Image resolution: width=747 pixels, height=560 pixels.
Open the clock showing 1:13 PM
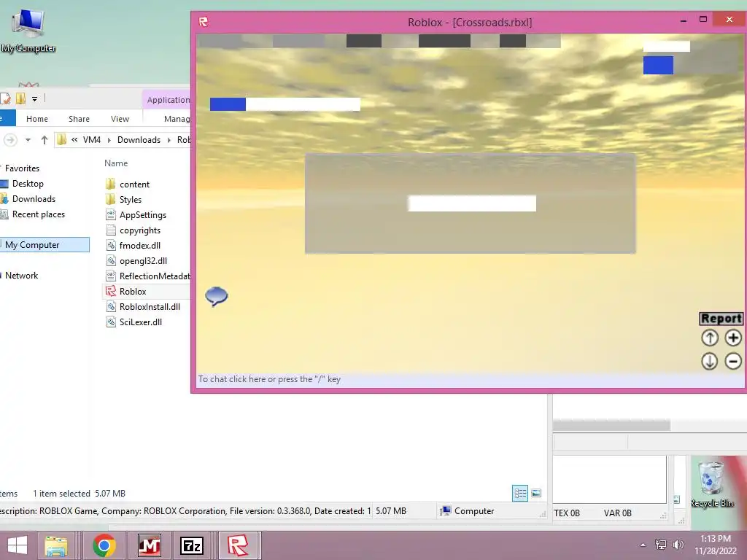tap(715, 545)
